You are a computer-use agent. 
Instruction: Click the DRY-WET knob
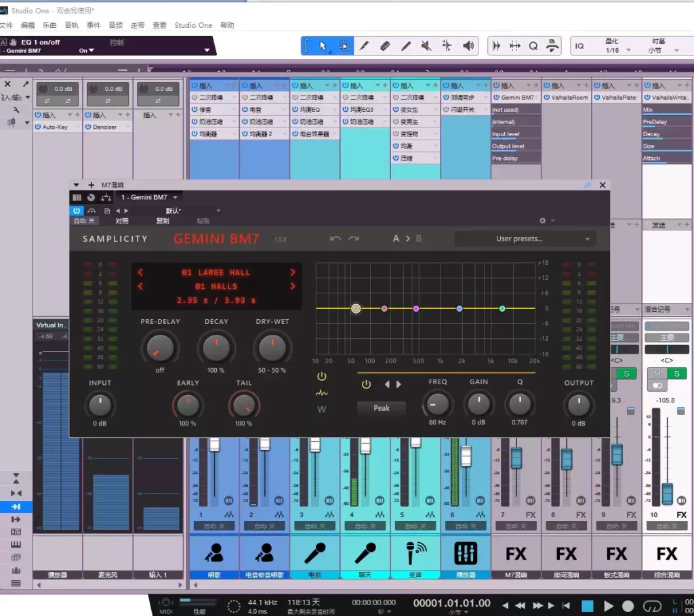tap(272, 348)
